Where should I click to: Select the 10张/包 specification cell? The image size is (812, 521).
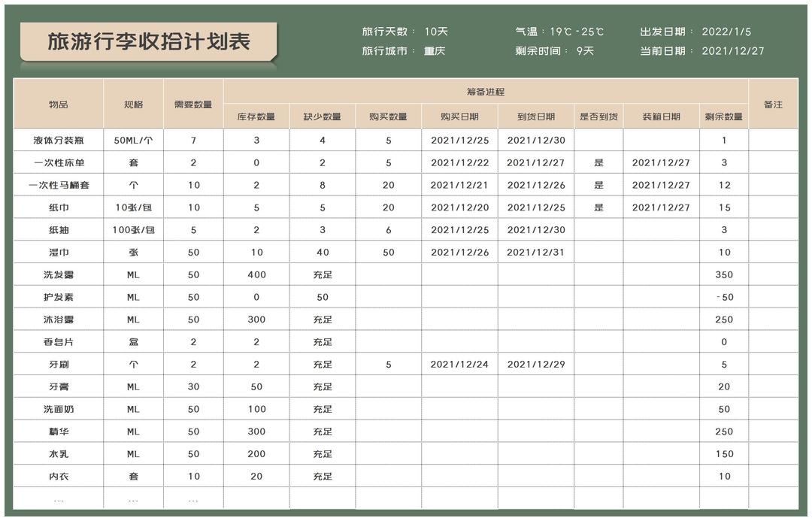tap(133, 207)
